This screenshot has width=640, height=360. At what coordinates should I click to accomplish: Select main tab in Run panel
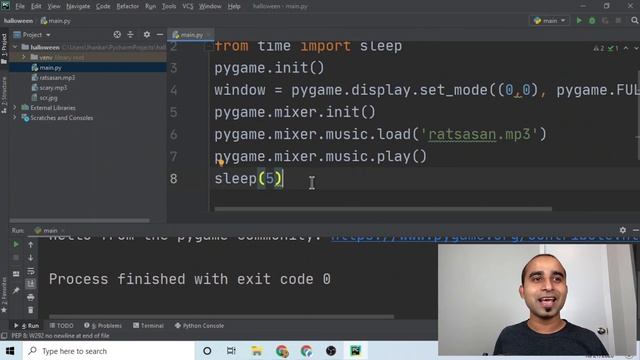(x=46, y=230)
